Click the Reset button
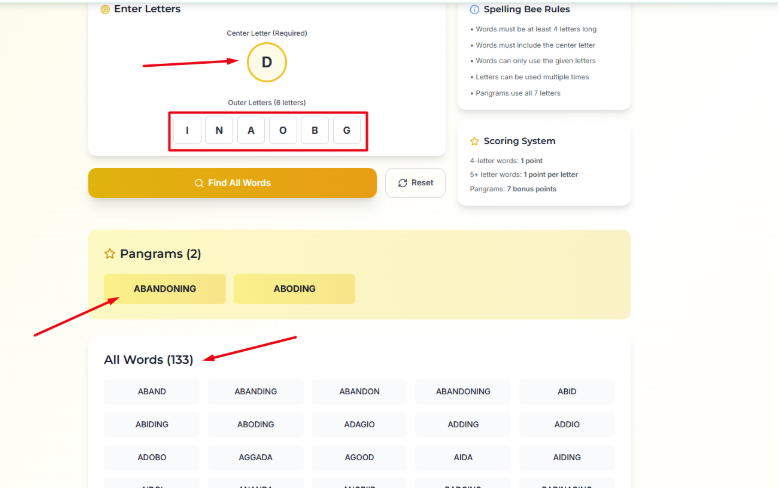 (415, 183)
